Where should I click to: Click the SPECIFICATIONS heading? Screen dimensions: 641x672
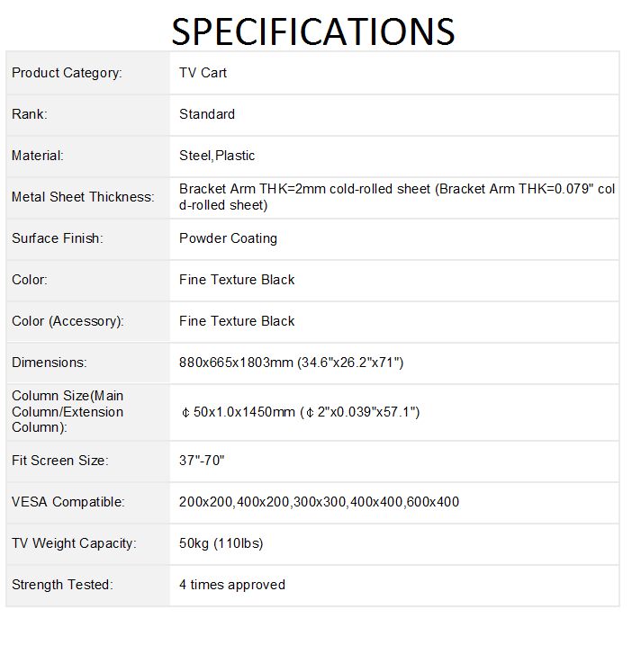coord(312,31)
